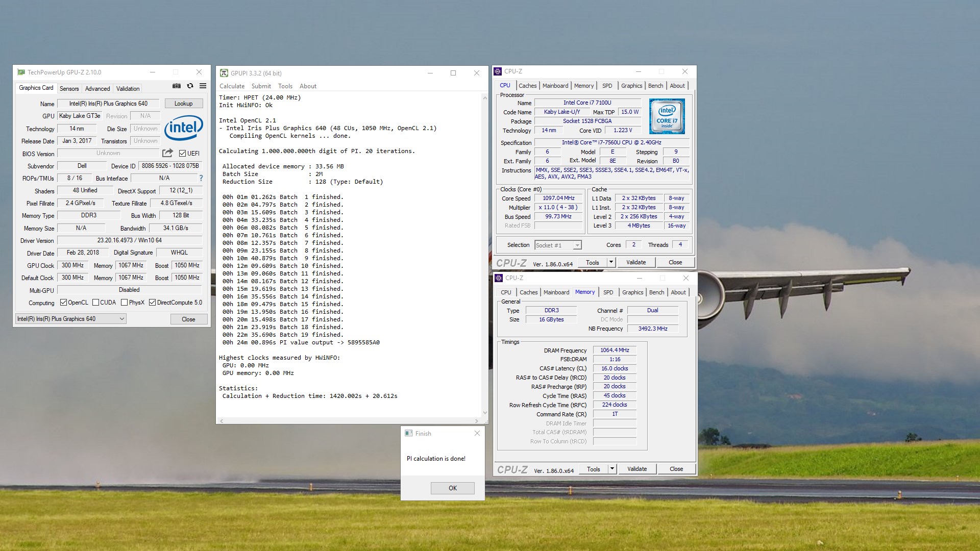Minimize the GPU-Z window
Viewport: 980px width, 551px height.
click(152, 72)
